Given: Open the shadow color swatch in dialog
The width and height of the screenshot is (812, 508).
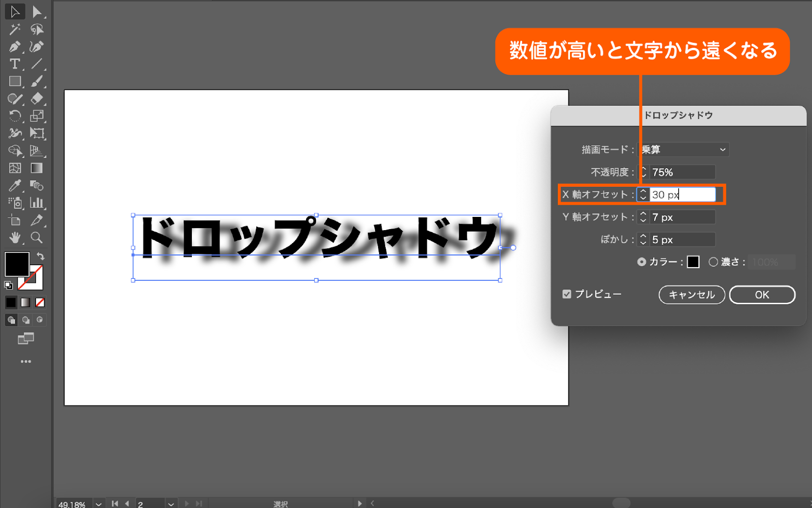Looking at the screenshot, I should point(693,262).
